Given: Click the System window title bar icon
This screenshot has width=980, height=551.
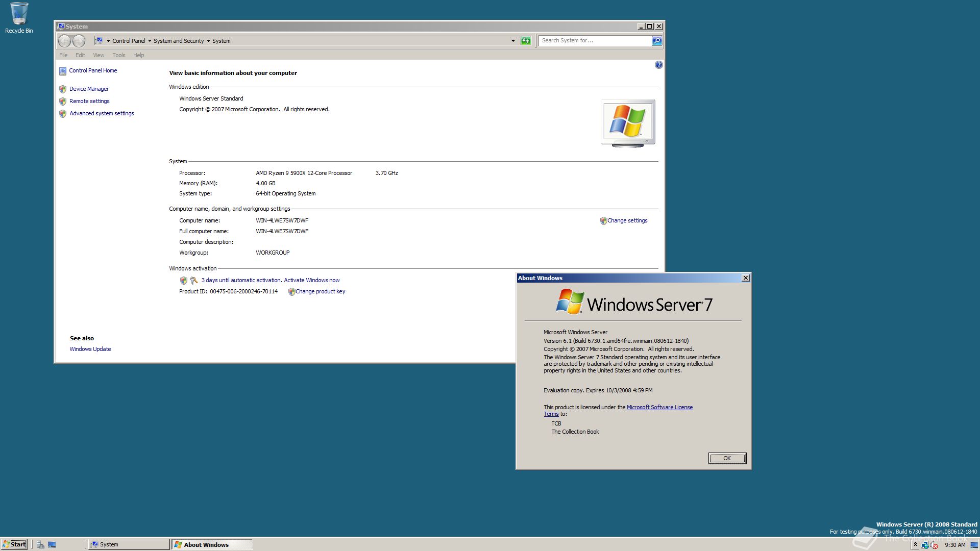Looking at the screenshot, I should tap(61, 27).
